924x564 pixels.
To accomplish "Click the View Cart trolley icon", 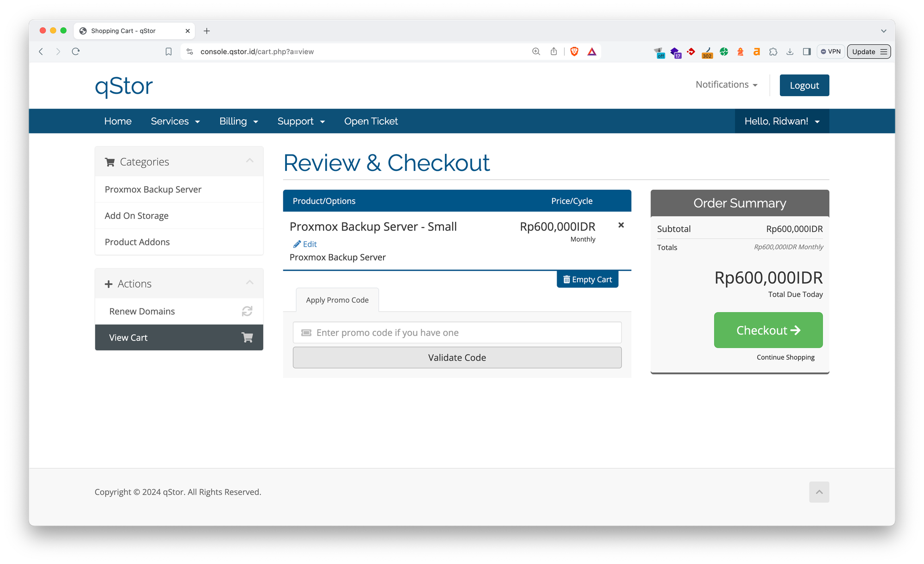I will [247, 338].
